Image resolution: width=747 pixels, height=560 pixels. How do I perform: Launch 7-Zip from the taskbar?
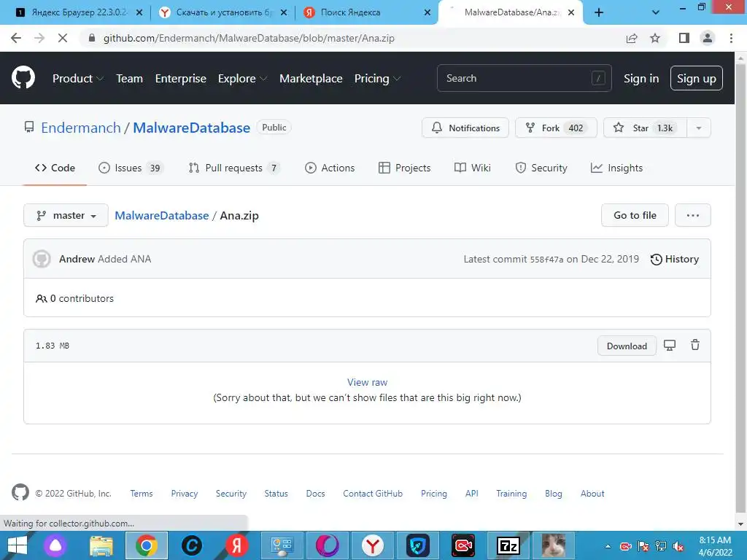(508, 545)
